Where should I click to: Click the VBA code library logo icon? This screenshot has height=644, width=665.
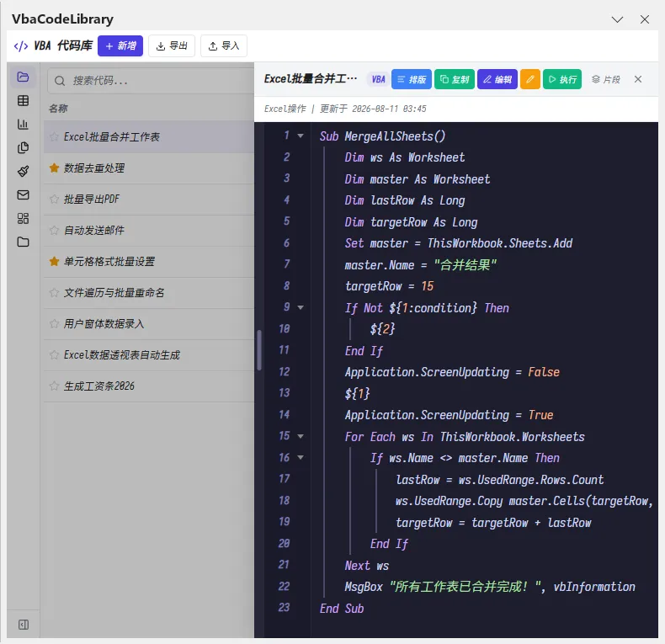tap(21, 45)
